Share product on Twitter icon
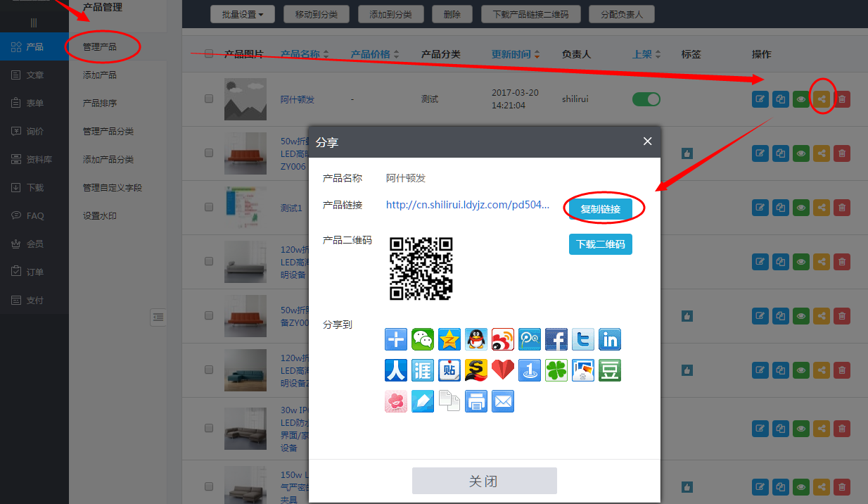This screenshot has width=868, height=504. pyautogui.click(x=583, y=339)
